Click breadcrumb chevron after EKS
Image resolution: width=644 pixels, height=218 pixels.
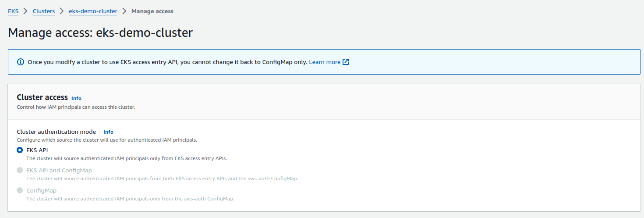[26, 11]
